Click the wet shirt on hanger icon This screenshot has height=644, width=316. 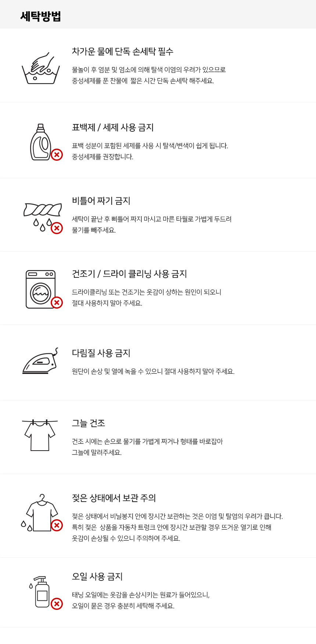[42, 513]
